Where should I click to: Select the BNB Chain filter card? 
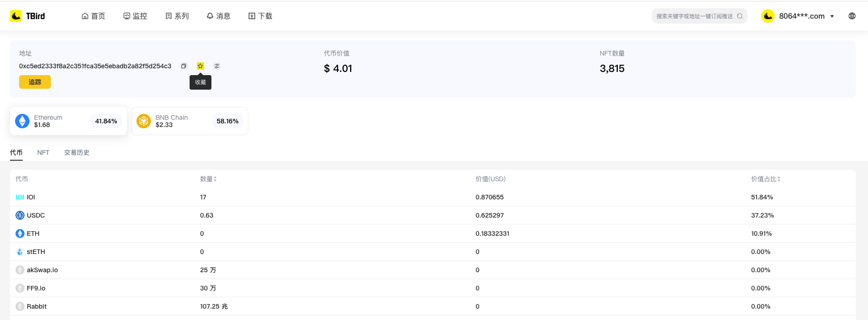click(190, 121)
